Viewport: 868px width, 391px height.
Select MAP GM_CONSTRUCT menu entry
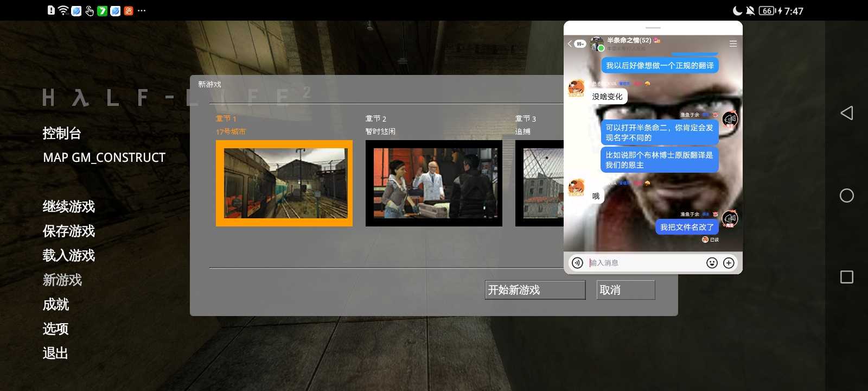pos(104,157)
